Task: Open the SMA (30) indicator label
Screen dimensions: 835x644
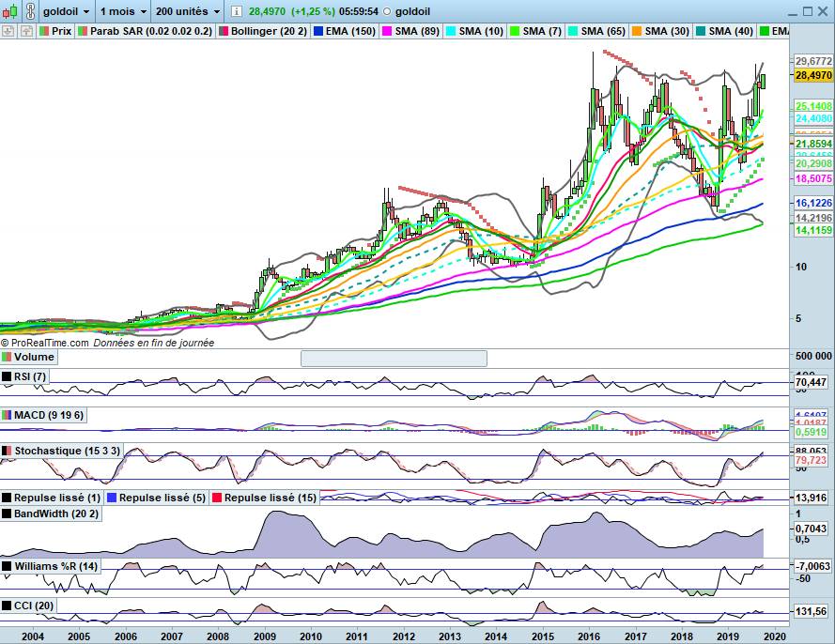Action: tap(660, 31)
